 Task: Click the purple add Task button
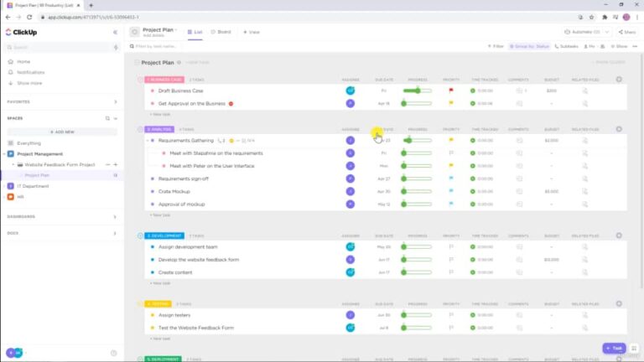614,348
